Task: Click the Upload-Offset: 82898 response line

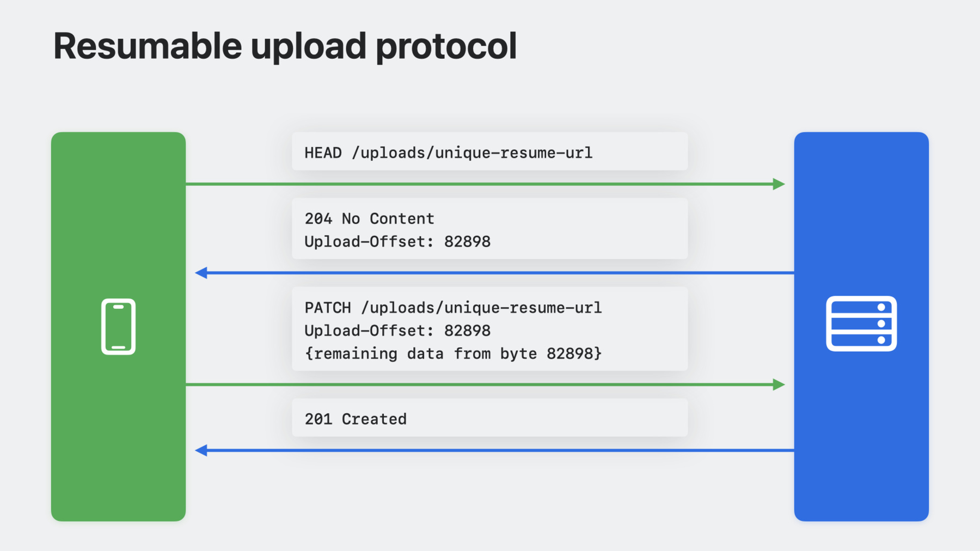Action: tap(397, 241)
